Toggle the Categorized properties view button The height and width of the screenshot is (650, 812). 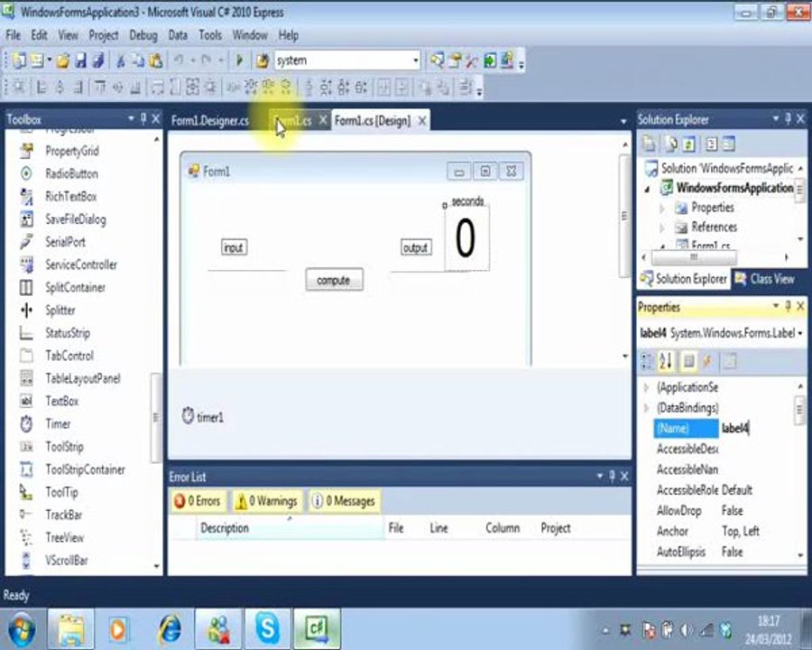pos(647,361)
